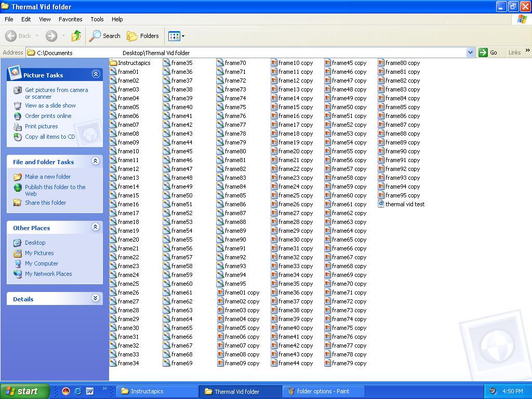532x399 pixels.
Task: Click the Go button
Action: (488, 52)
